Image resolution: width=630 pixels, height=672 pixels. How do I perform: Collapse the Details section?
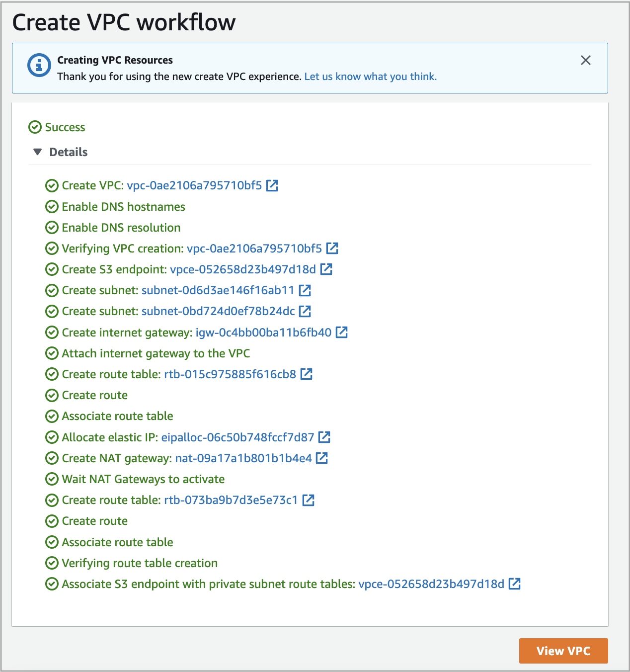(x=38, y=152)
